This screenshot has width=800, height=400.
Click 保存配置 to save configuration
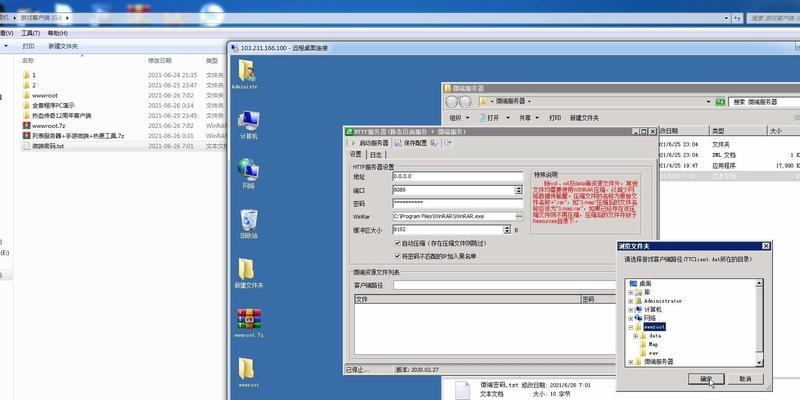[x=411, y=143]
